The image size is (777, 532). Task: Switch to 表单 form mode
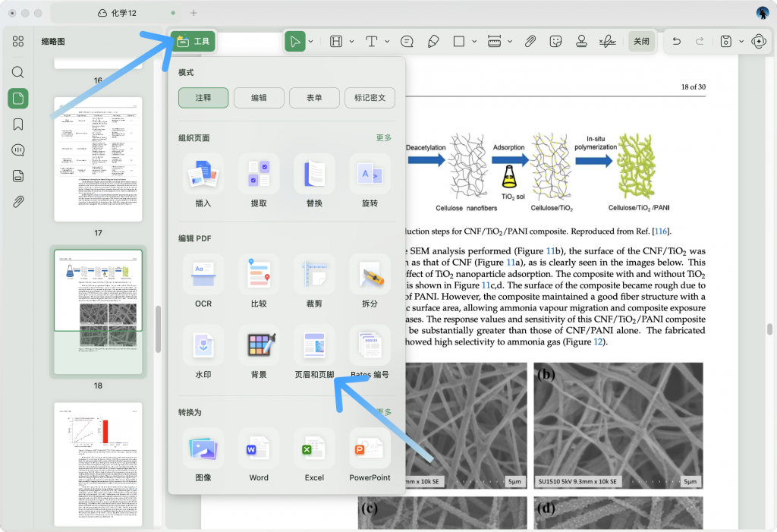point(314,98)
